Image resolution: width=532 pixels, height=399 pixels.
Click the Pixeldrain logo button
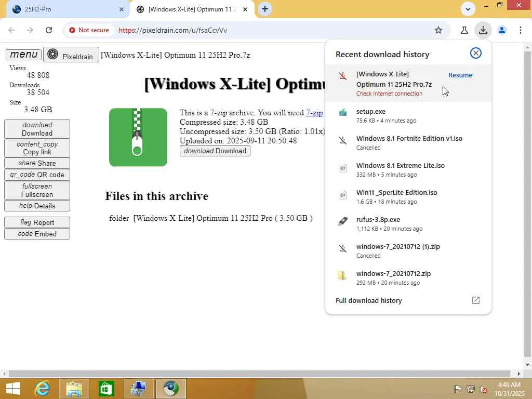coord(71,55)
